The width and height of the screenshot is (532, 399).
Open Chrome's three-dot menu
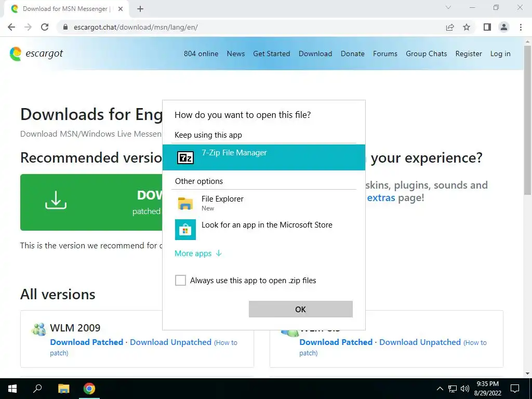click(x=521, y=27)
